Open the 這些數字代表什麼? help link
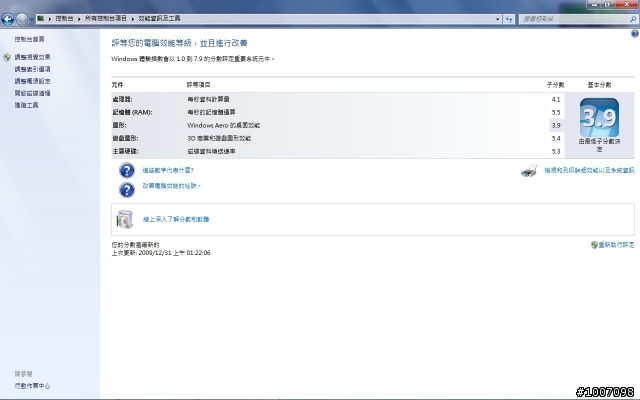640x400 pixels. coord(168,170)
